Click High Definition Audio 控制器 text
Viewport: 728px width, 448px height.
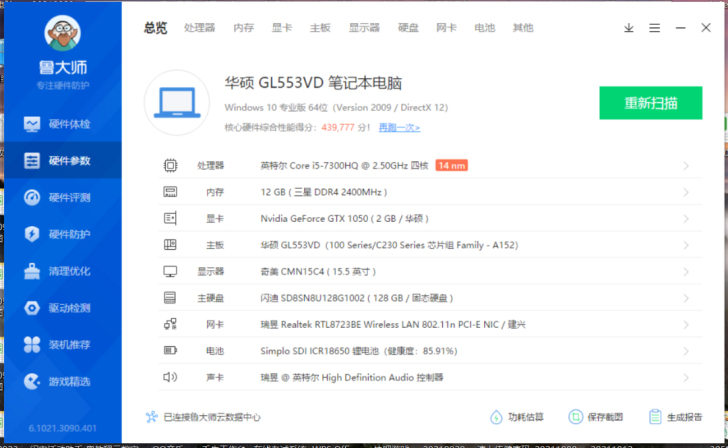tap(352, 377)
